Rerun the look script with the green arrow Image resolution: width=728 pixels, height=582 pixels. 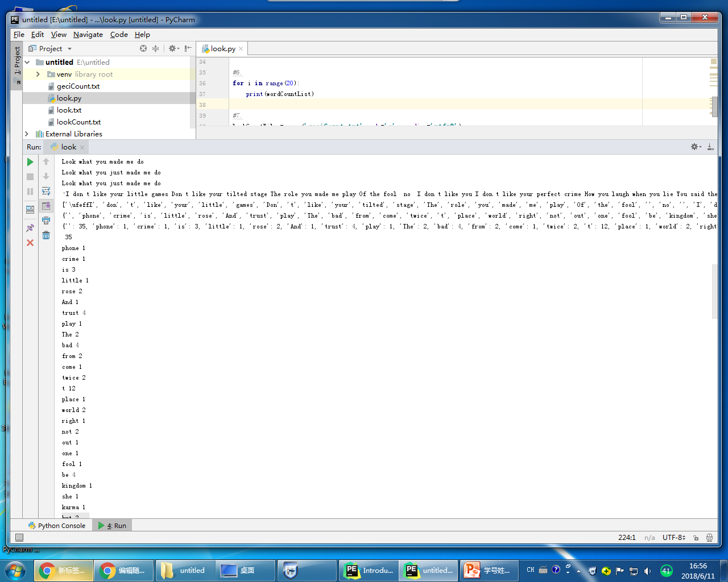pyautogui.click(x=30, y=162)
